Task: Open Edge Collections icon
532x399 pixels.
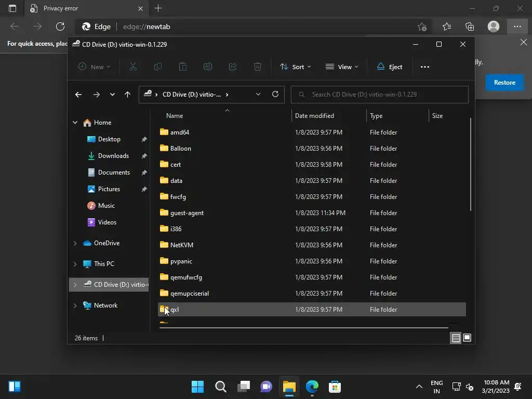Action: click(x=470, y=26)
